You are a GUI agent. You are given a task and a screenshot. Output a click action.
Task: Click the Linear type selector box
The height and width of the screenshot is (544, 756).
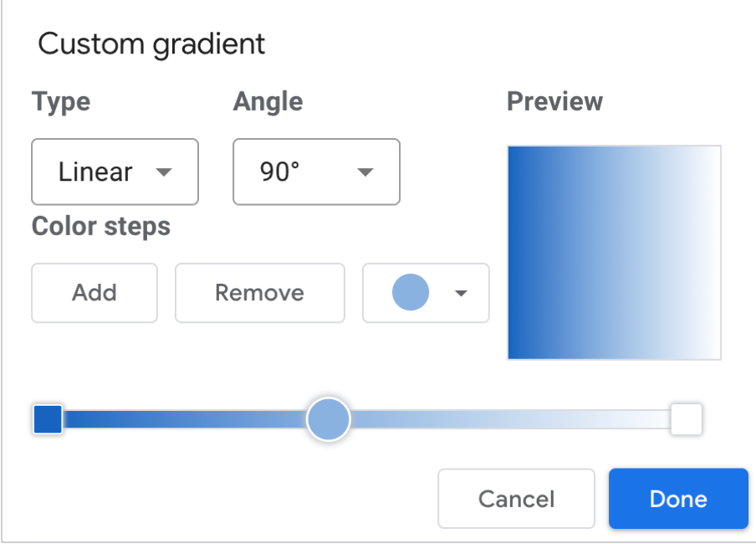[x=115, y=172]
